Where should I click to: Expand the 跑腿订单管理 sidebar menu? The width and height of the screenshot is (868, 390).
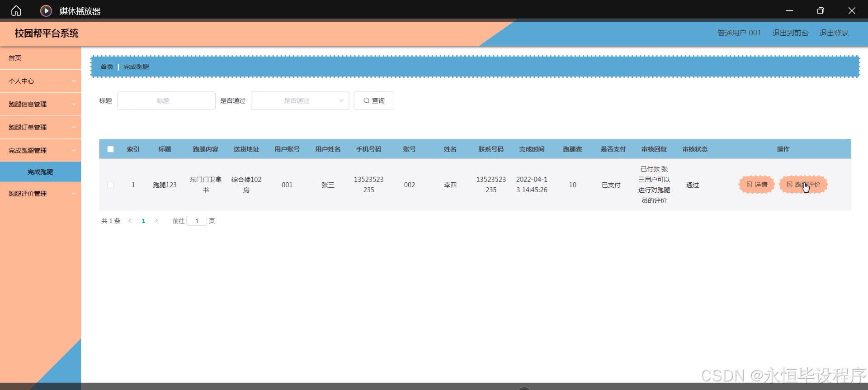pyautogui.click(x=41, y=127)
